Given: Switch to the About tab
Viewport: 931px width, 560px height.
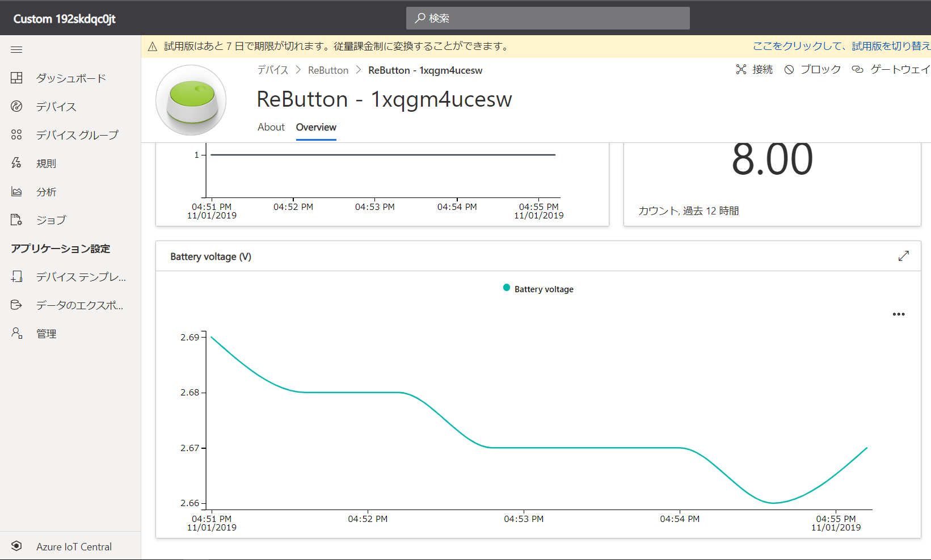Looking at the screenshot, I should [271, 128].
